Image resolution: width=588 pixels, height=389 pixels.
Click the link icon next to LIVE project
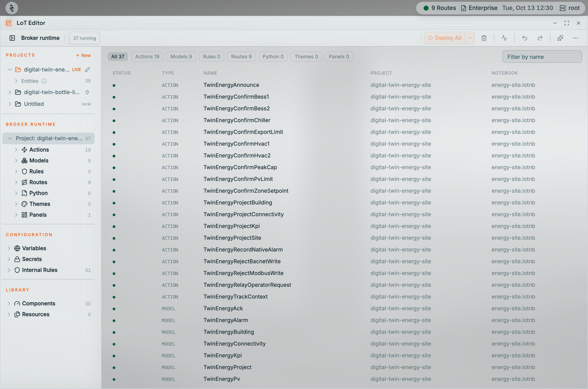click(87, 70)
